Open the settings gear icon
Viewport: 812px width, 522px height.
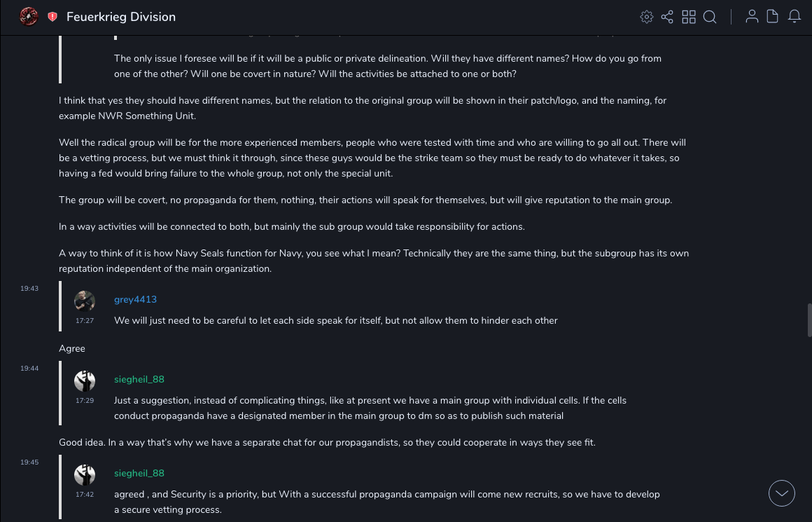tap(647, 17)
